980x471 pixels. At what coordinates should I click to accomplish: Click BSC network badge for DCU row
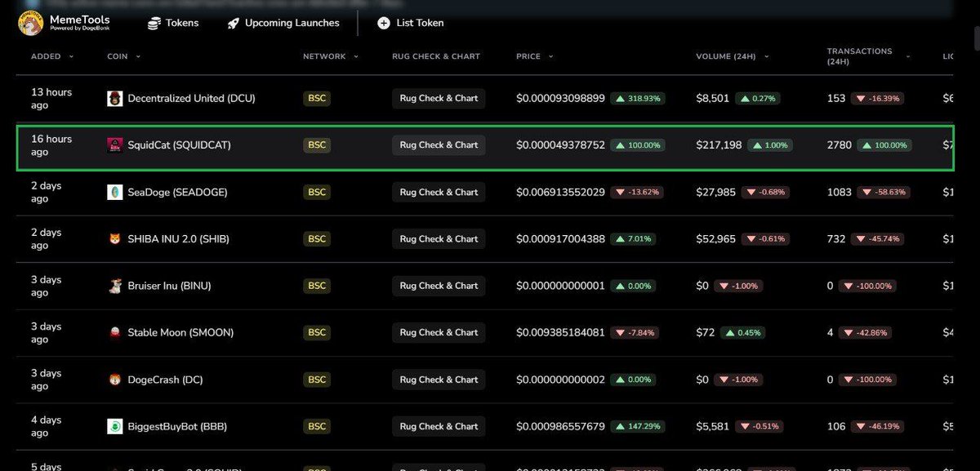pyautogui.click(x=317, y=99)
